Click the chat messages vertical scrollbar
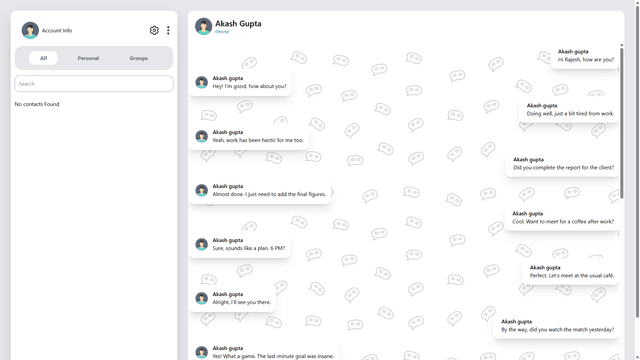This screenshot has width=640, height=360. pos(622,122)
